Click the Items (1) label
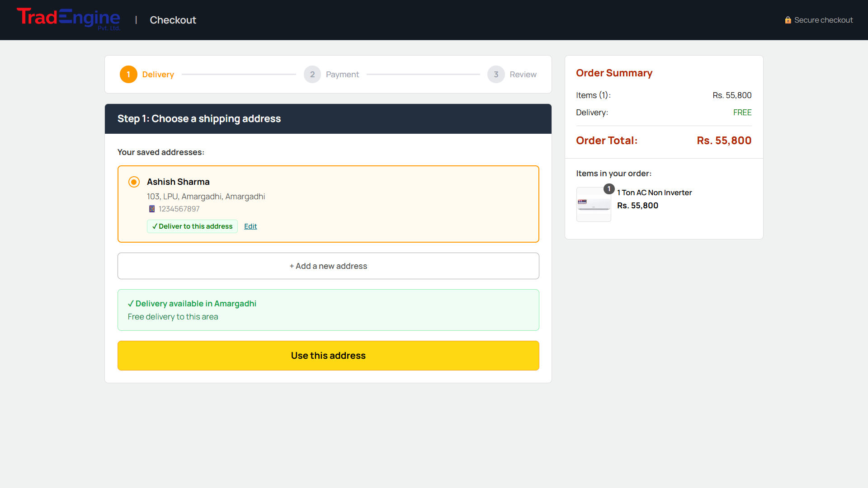Image resolution: width=868 pixels, height=488 pixels. [x=593, y=95]
